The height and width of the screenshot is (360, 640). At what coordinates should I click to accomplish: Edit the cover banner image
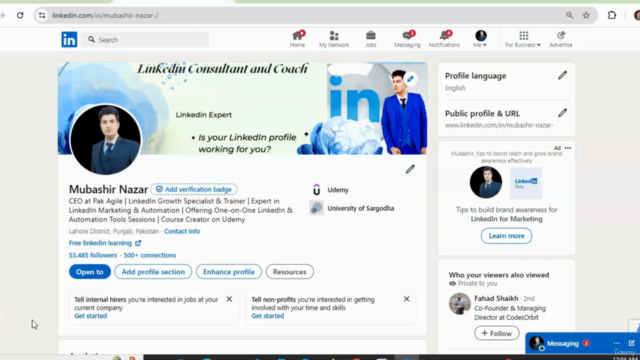coord(410,79)
